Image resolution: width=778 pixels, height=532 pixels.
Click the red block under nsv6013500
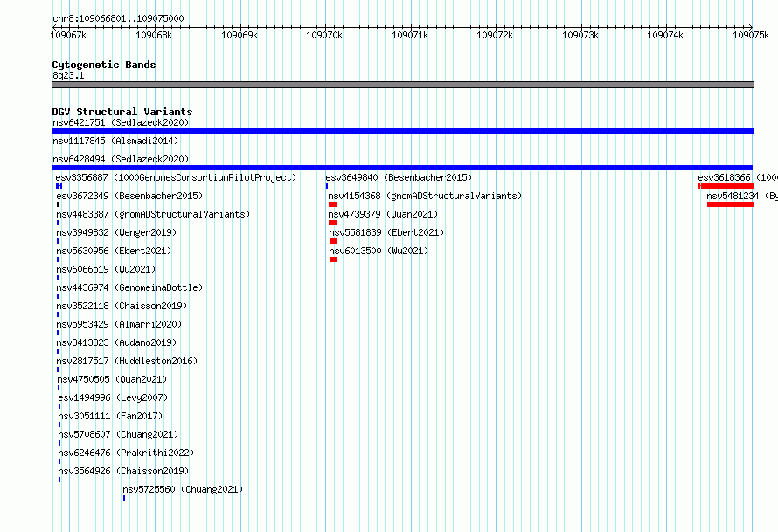point(333,259)
